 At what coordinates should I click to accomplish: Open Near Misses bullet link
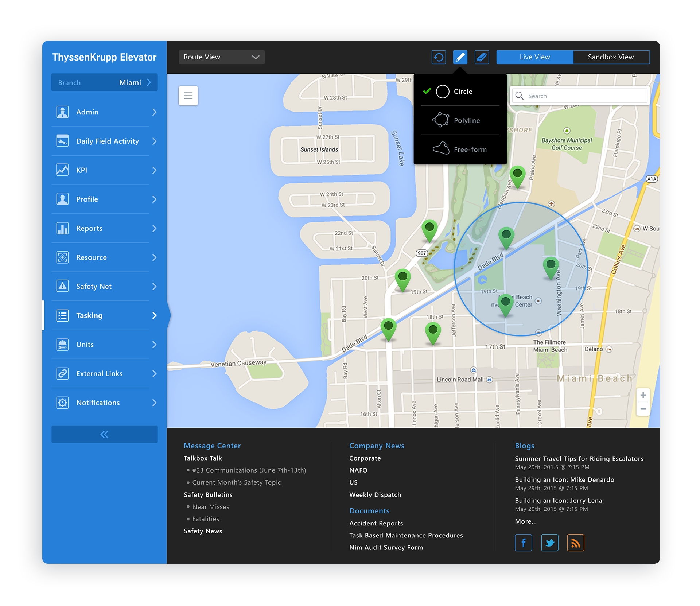click(x=211, y=507)
